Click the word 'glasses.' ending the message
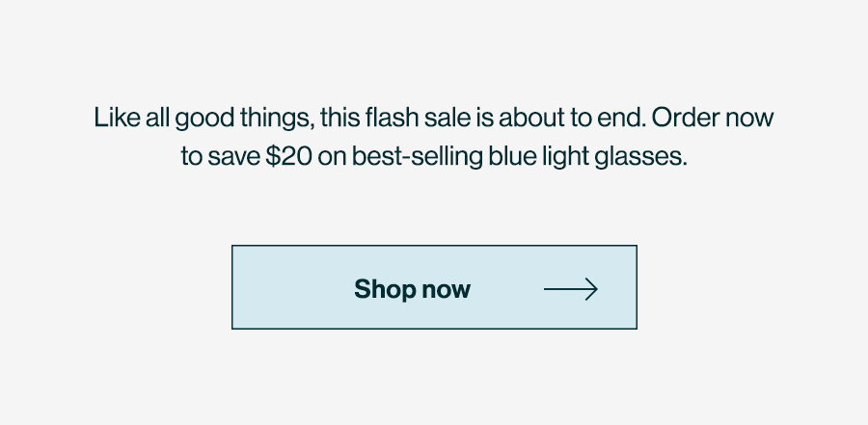868x425 pixels. [640, 157]
